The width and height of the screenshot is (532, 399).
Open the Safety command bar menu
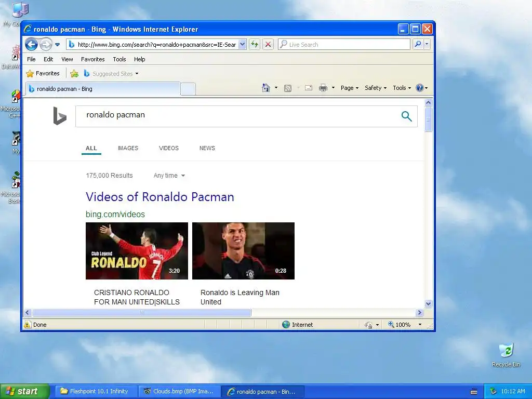pos(376,88)
